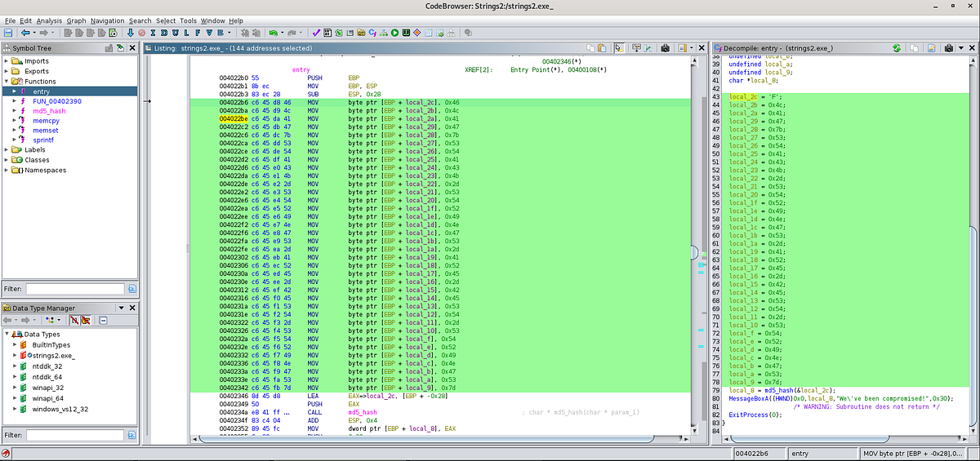This screenshot has height=461, width=980.
Task: Go to next Undefined using the U icon
Action: (176, 33)
